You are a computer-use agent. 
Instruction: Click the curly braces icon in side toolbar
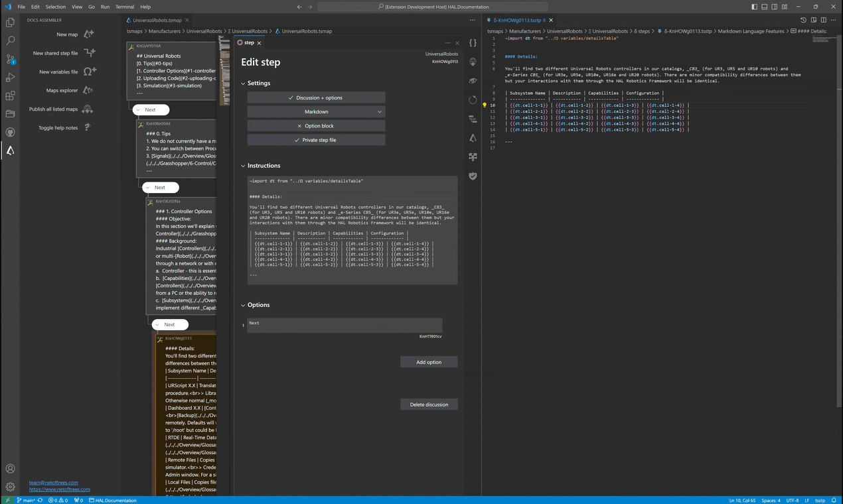473,42
